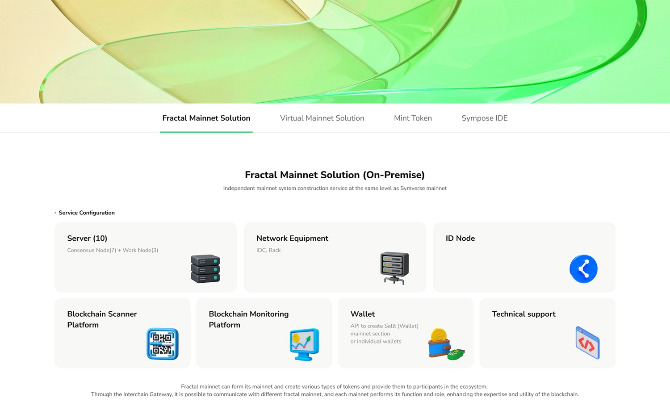Click the blue ID Node share icon
Screen dimensions: 670x411
point(584,269)
